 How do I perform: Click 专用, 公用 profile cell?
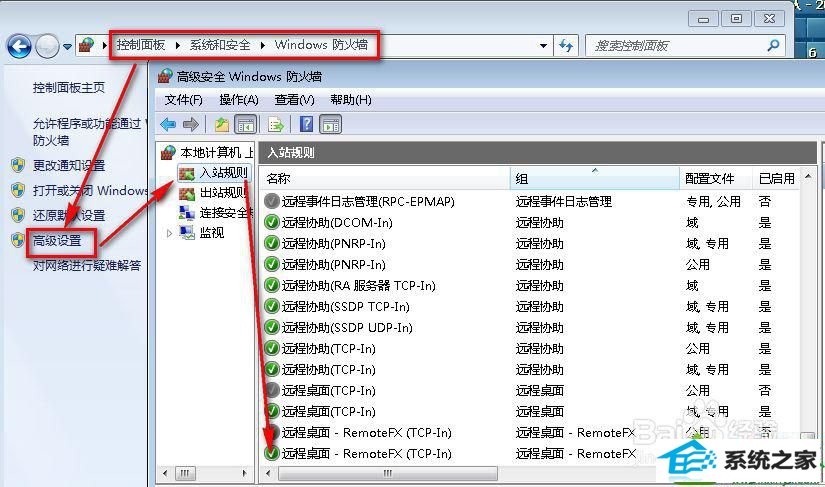[713, 201]
